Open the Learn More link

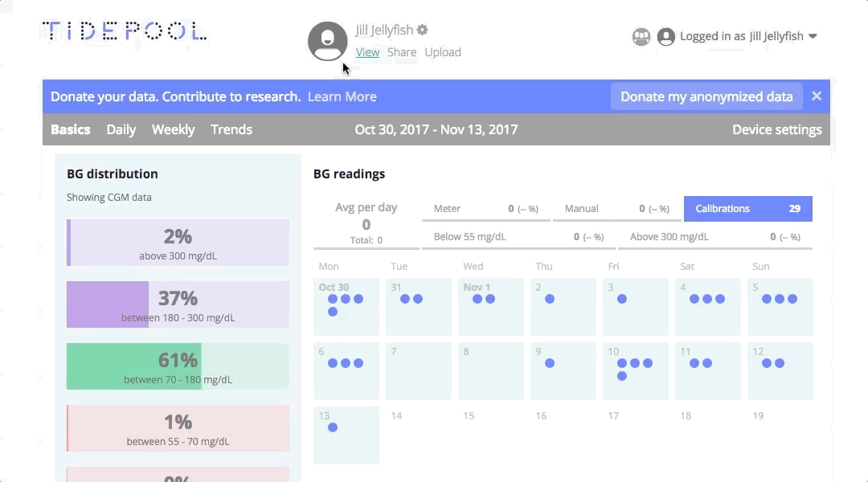coord(342,96)
